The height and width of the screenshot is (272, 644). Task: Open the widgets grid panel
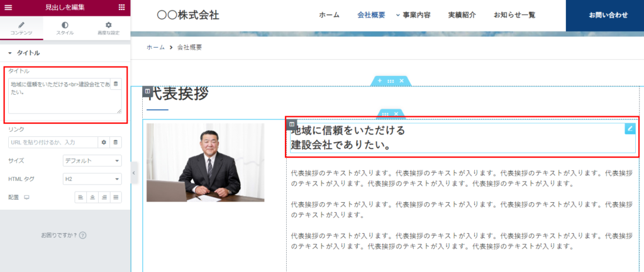121,7
